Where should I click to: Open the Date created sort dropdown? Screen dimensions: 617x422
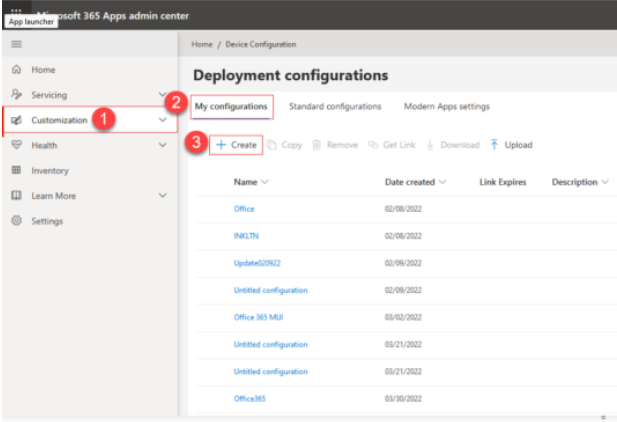point(442,182)
